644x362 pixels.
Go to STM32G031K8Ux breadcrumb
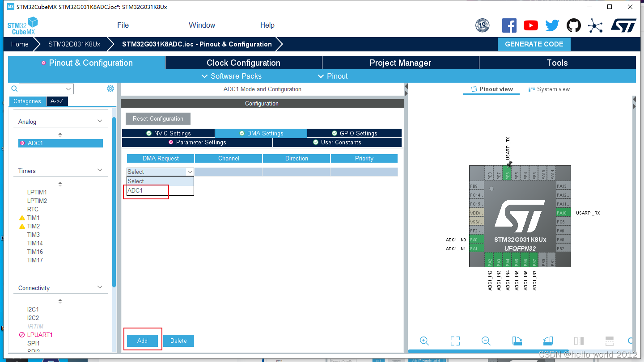pos(74,44)
